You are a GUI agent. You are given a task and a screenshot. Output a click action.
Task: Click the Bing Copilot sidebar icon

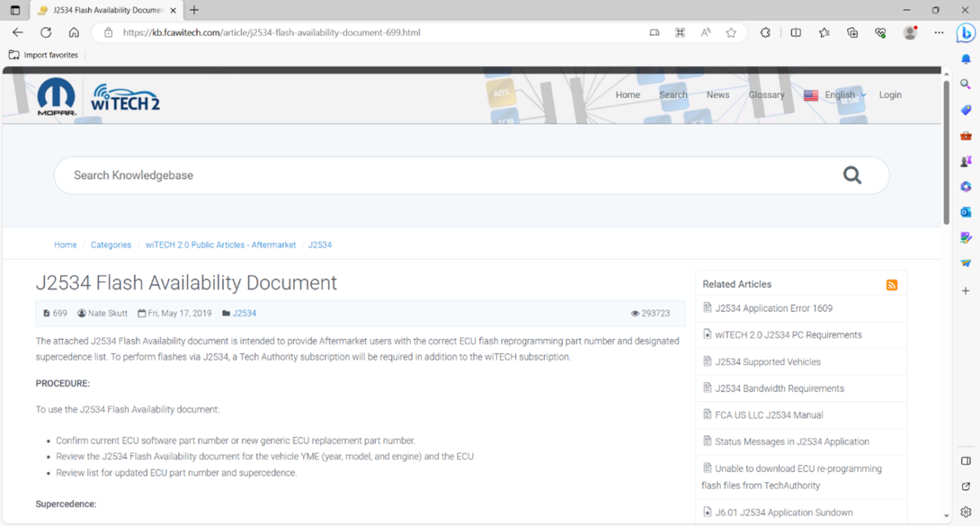pos(965,33)
